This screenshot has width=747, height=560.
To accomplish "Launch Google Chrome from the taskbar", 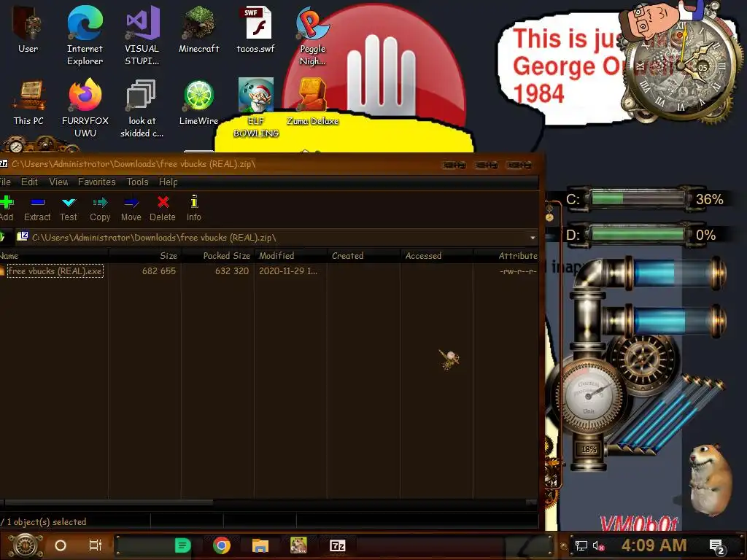I will coord(222,545).
